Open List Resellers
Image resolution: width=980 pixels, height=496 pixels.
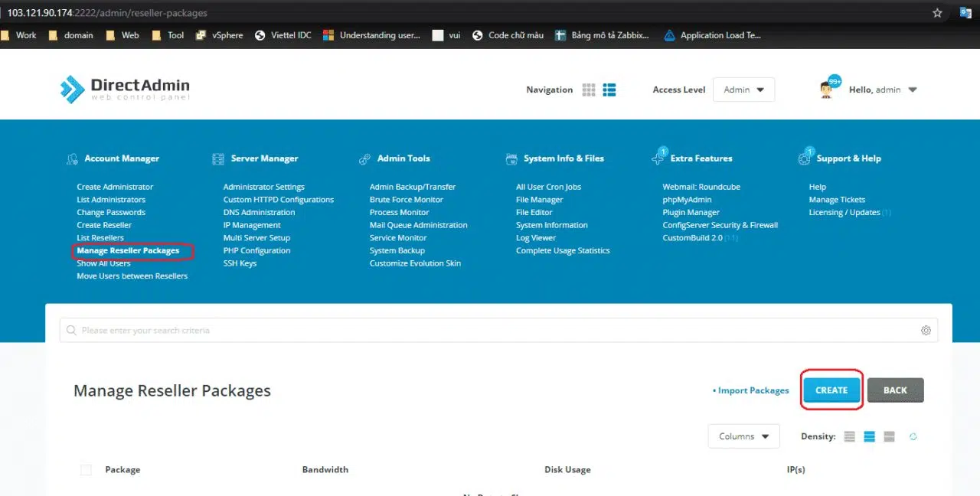click(100, 238)
